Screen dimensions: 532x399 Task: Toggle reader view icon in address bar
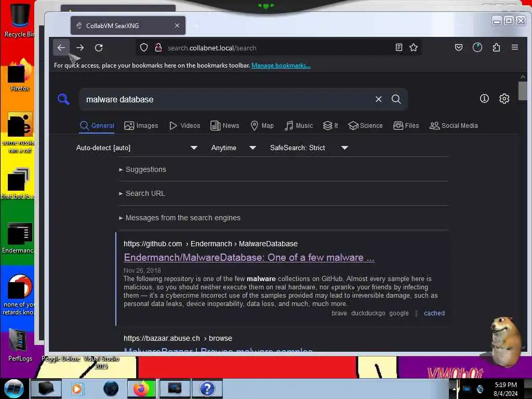coord(399,47)
